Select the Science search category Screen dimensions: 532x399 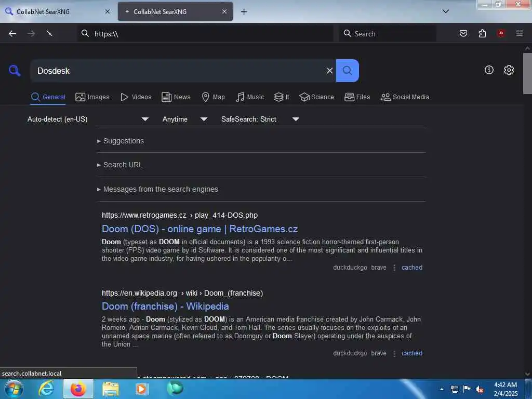316,97
